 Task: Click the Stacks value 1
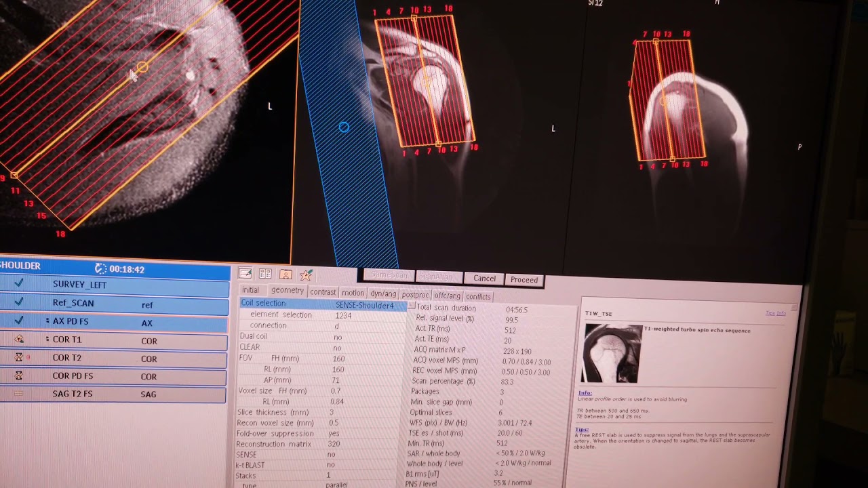[x=329, y=476]
